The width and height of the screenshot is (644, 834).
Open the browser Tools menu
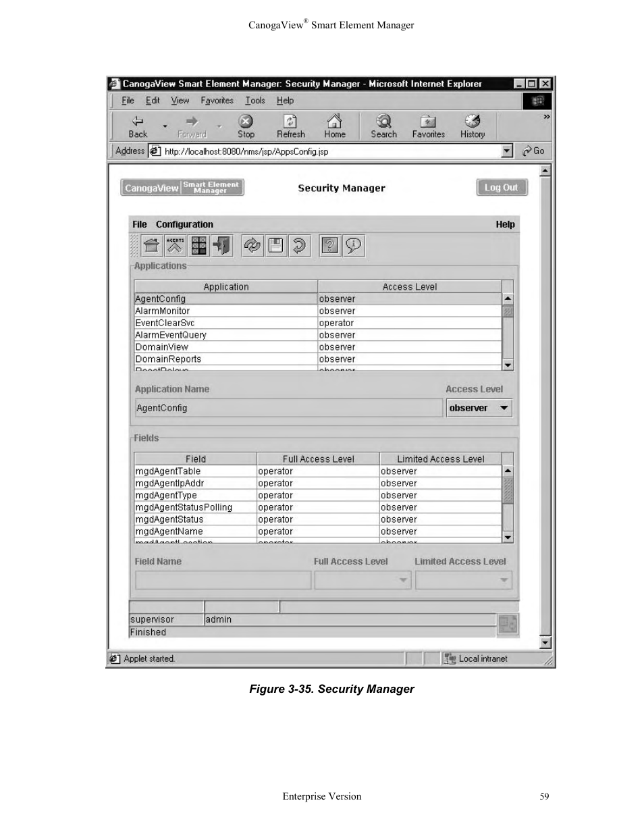tap(255, 101)
